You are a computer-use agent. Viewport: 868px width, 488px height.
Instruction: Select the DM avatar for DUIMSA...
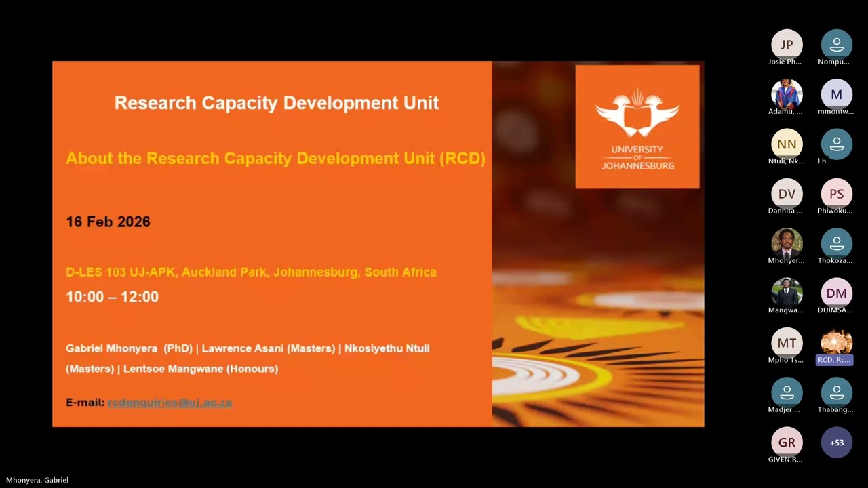point(837,293)
